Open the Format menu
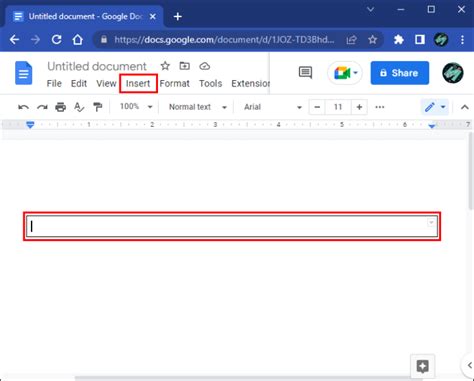 174,83
